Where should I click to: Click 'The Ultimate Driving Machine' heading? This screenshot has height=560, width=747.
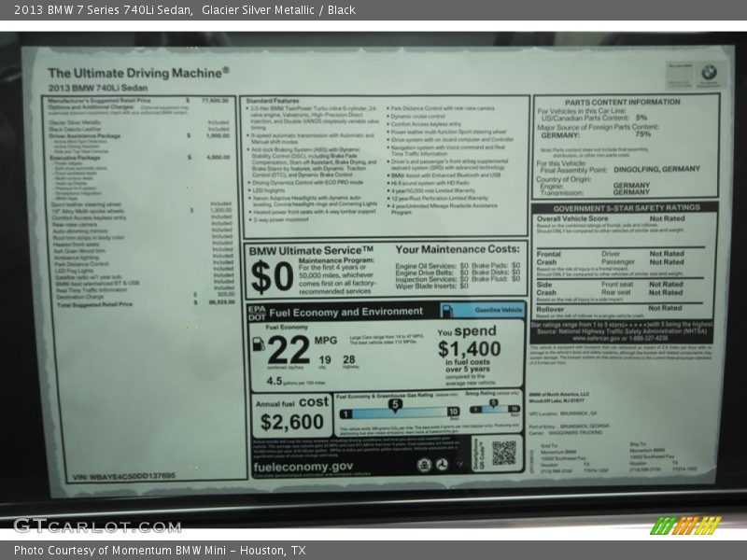click(138, 73)
